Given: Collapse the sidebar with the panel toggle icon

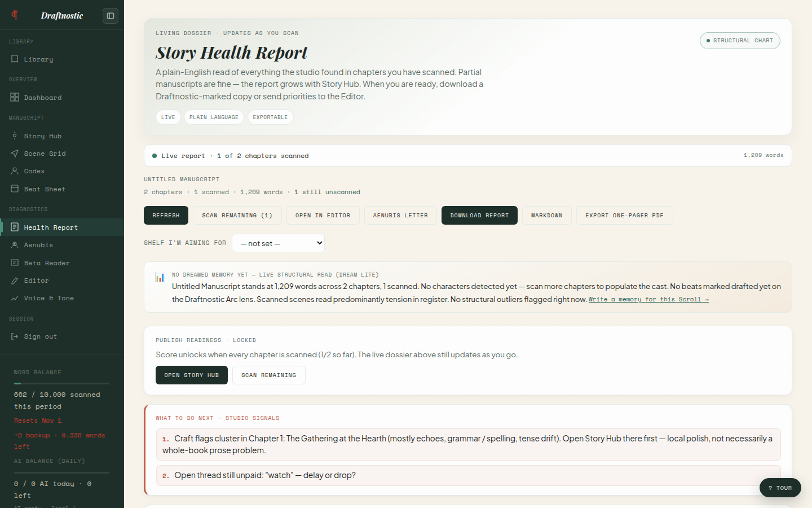Looking at the screenshot, I should 111,16.
